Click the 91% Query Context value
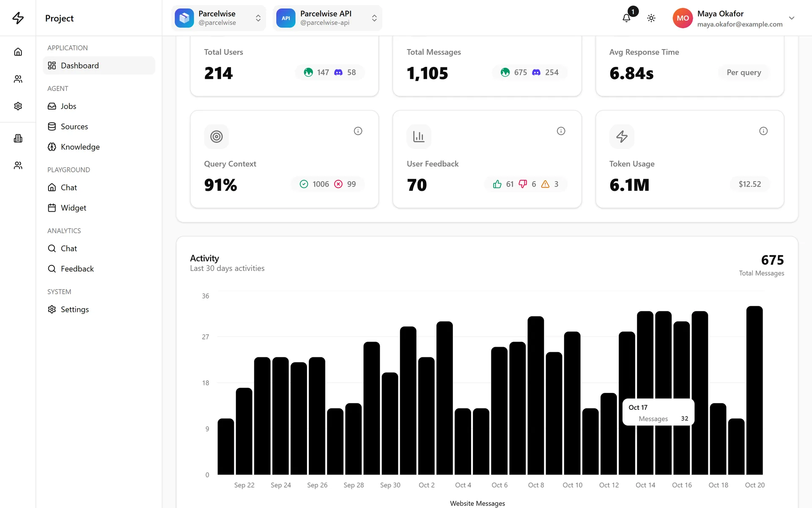Image resolution: width=812 pixels, height=508 pixels. point(220,185)
